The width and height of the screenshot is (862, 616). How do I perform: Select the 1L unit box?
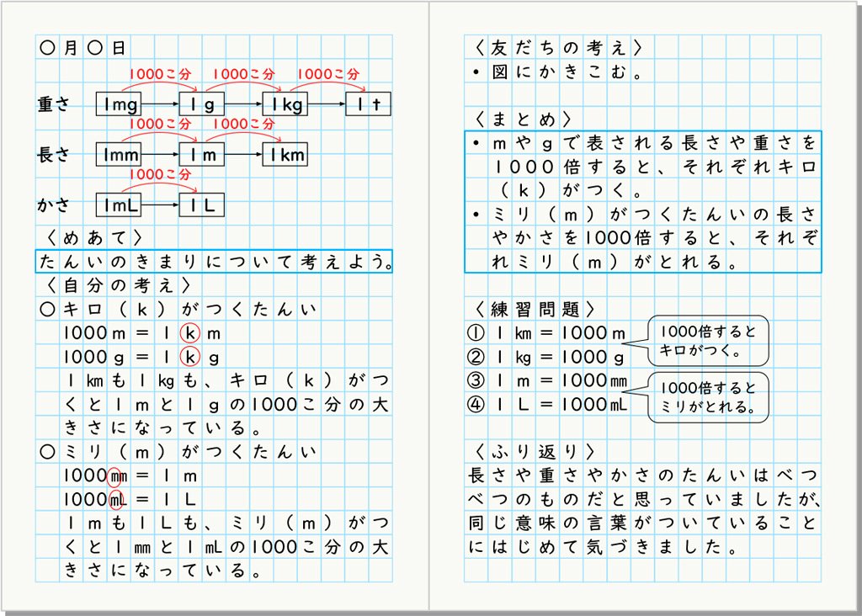pyautogui.click(x=202, y=204)
